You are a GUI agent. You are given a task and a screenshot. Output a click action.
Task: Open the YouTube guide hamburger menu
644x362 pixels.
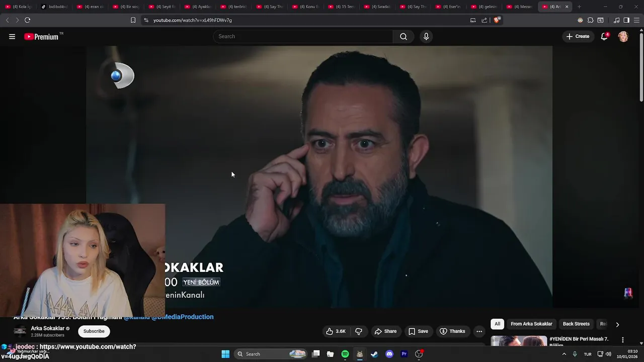click(x=12, y=37)
